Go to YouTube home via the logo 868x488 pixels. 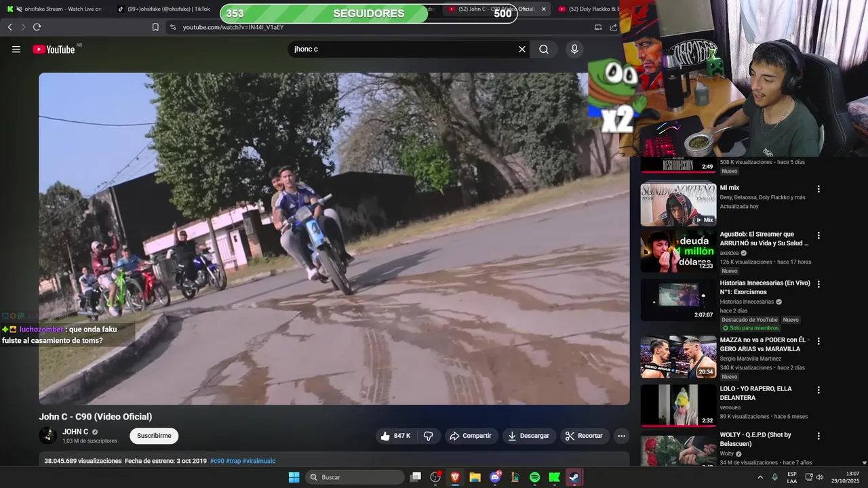coord(54,49)
